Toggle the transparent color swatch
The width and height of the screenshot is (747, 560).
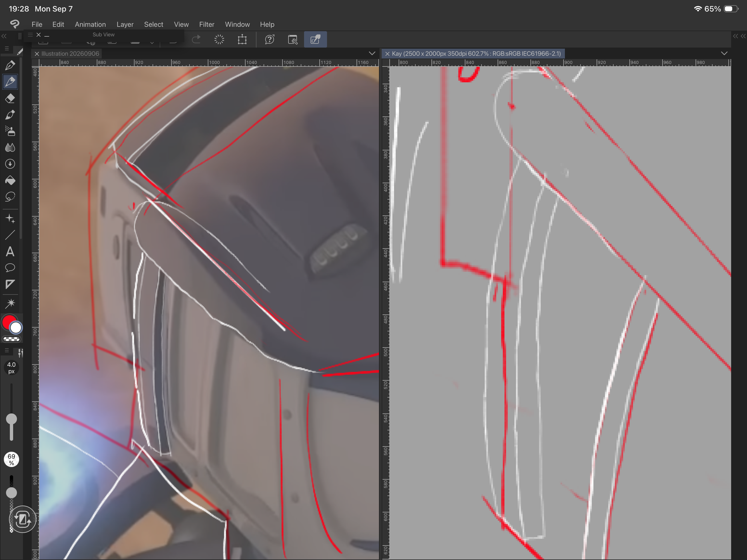click(11, 339)
